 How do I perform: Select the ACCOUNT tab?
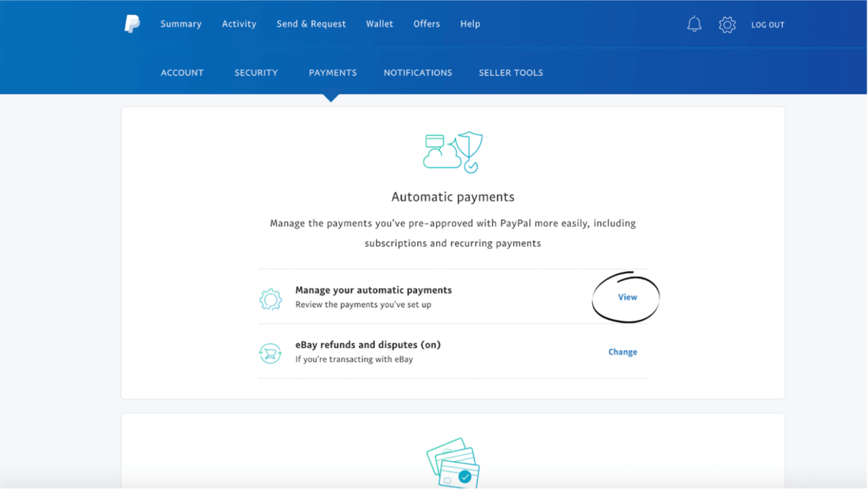click(x=182, y=72)
